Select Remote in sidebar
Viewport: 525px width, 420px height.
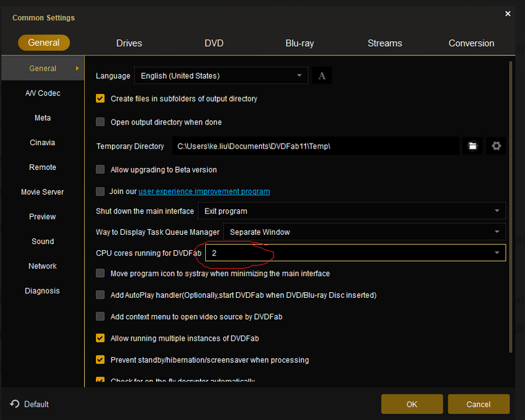tap(43, 167)
